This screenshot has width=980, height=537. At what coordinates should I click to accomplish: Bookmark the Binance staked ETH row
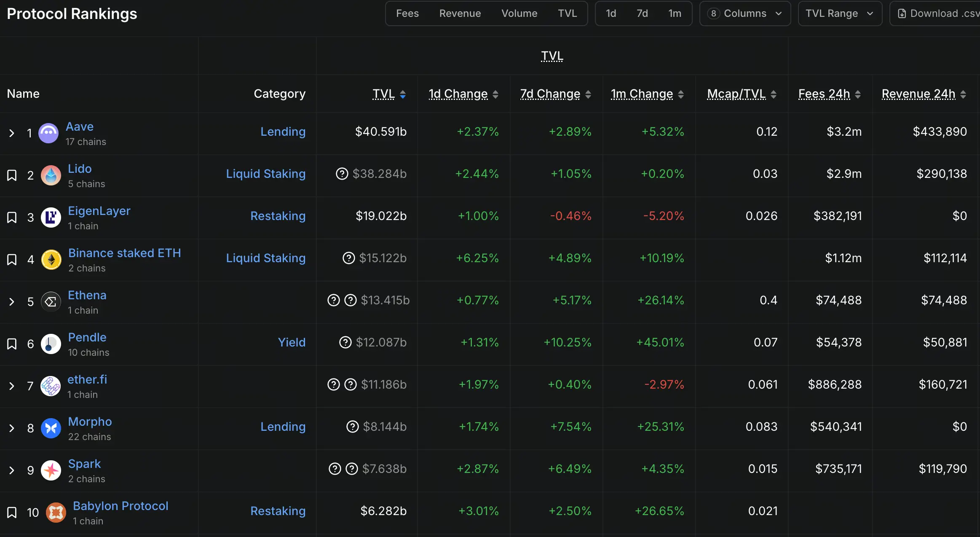click(x=12, y=260)
